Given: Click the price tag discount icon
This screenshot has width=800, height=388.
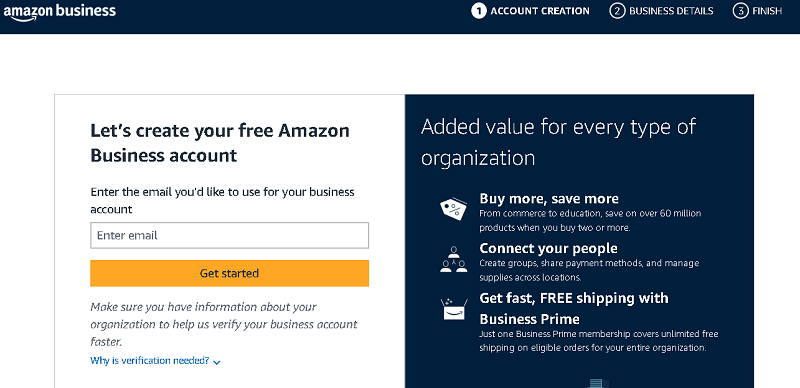Looking at the screenshot, I should tap(454, 209).
